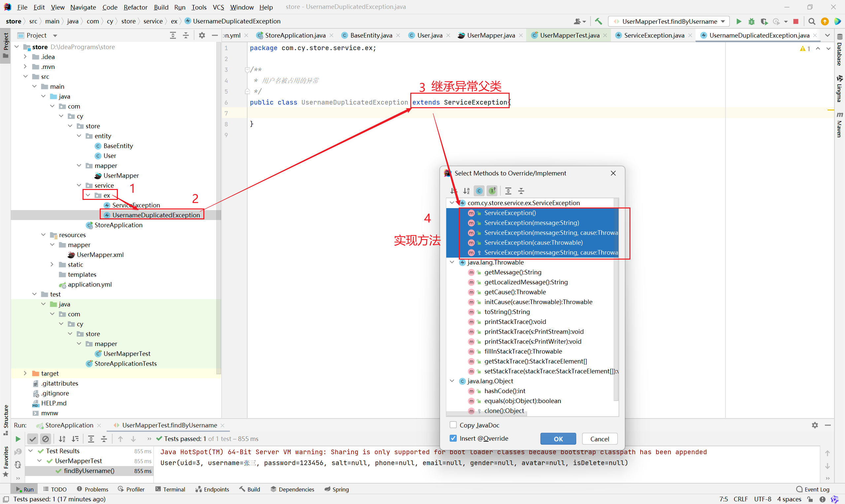Select getMessage():String in the method list

pos(512,272)
